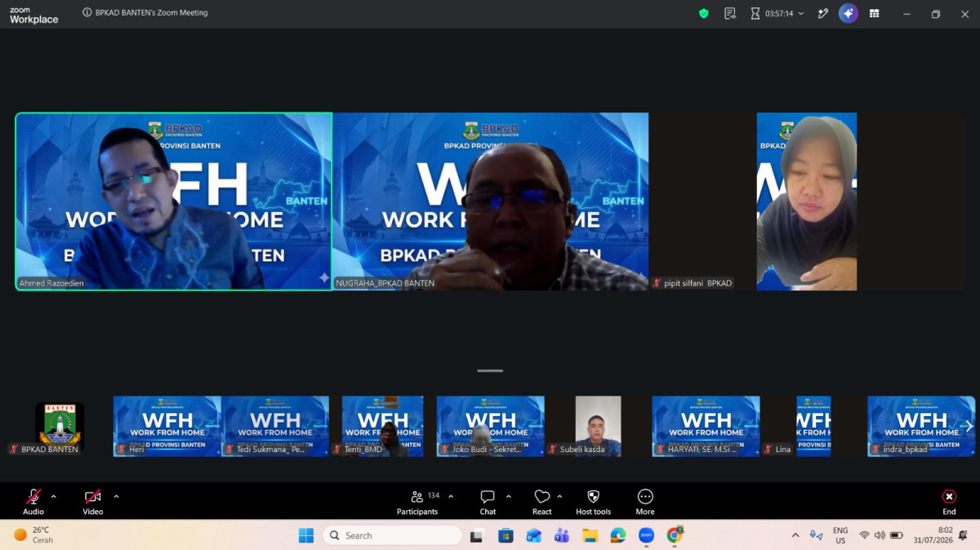Click the Zoom Workplace logo

point(33,16)
